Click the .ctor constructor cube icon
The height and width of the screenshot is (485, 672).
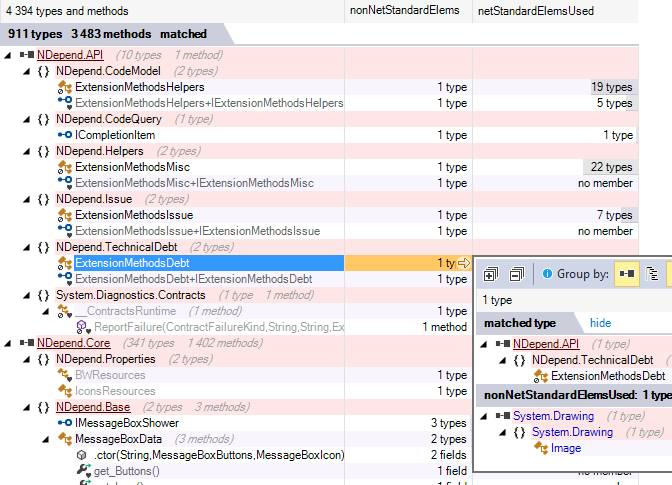coord(83,455)
